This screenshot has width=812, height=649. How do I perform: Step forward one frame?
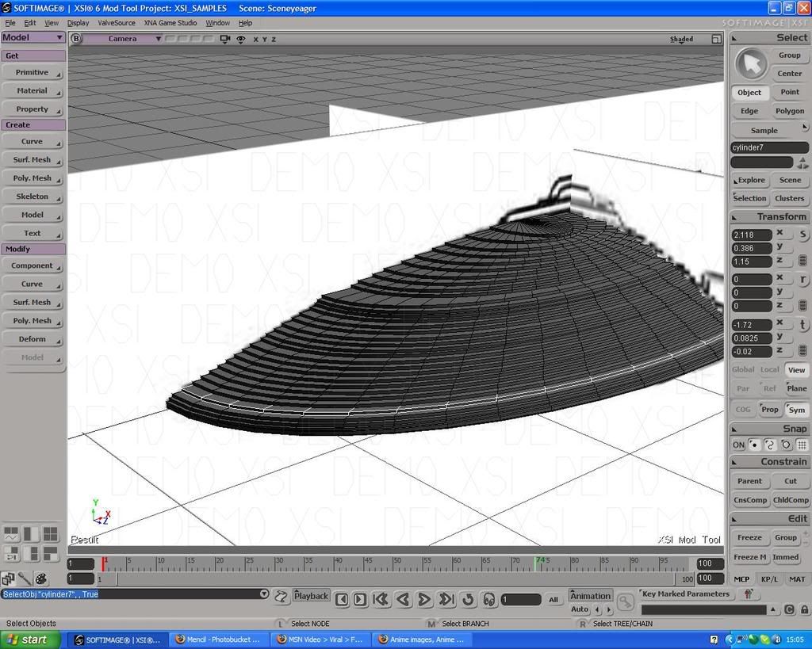pyautogui.click(x=360, y=599)
